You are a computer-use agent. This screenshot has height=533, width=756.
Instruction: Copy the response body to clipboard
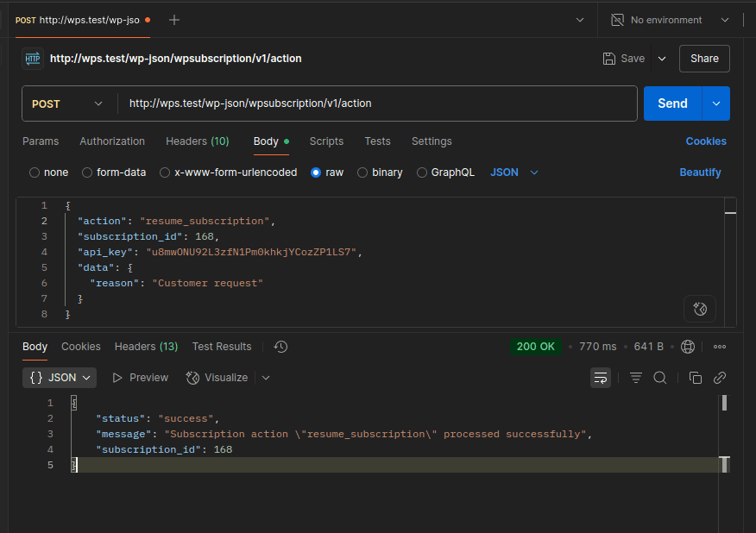click(696, 378)
